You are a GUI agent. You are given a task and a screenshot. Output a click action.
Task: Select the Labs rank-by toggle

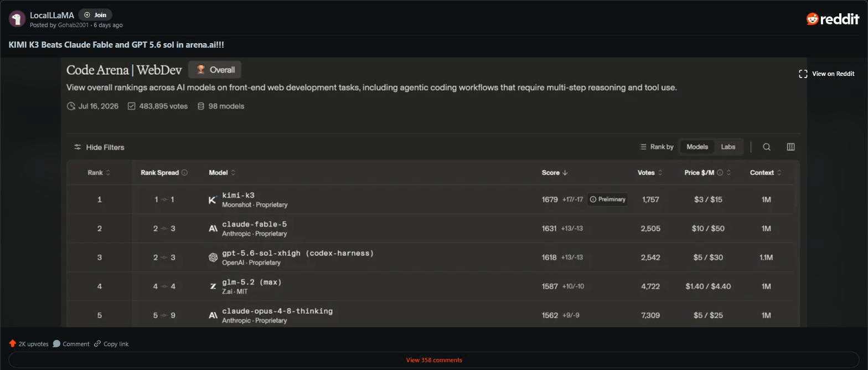(x=728, y=147)
